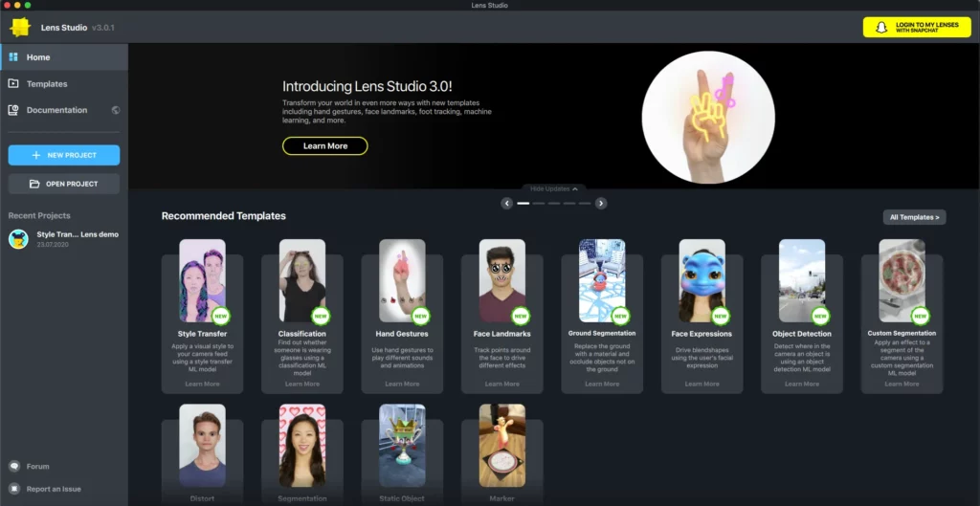The image size is (980, 506).
Task: Click the Learn More banner button
Action: 325,145
